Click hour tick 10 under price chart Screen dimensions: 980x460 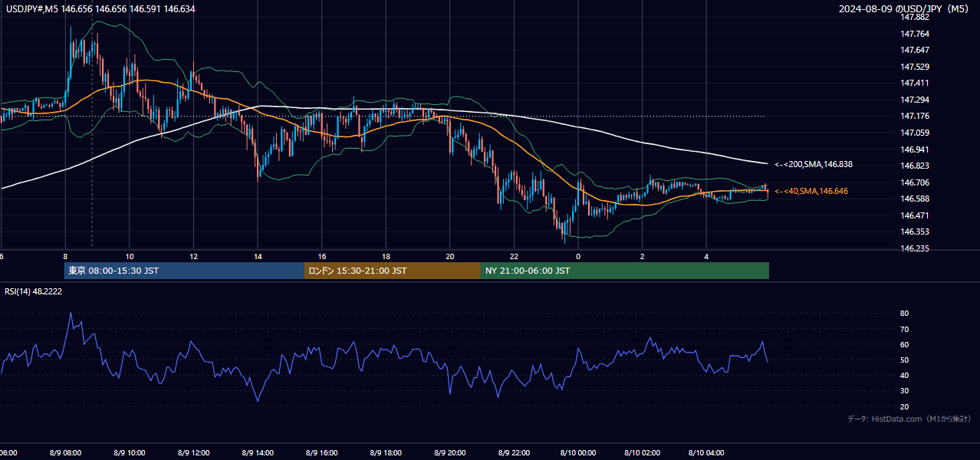pyautogui.click(x=130, y=256)
